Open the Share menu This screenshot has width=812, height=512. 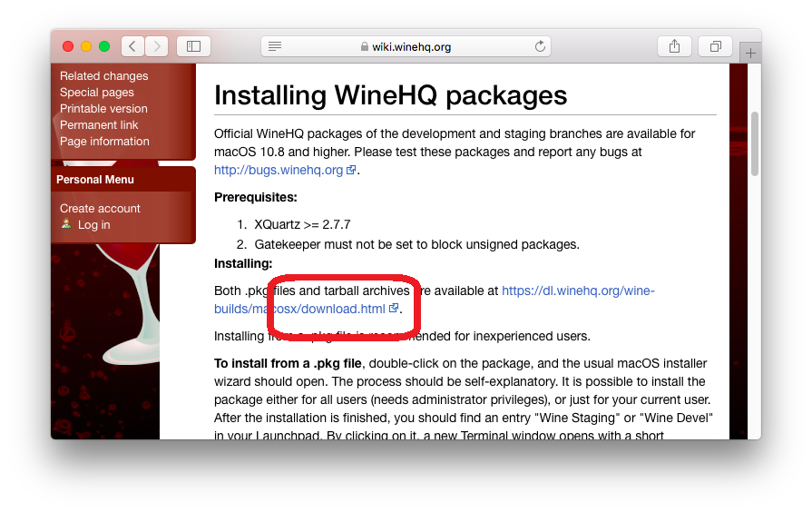pyautogui.click(x=674, y=46)
